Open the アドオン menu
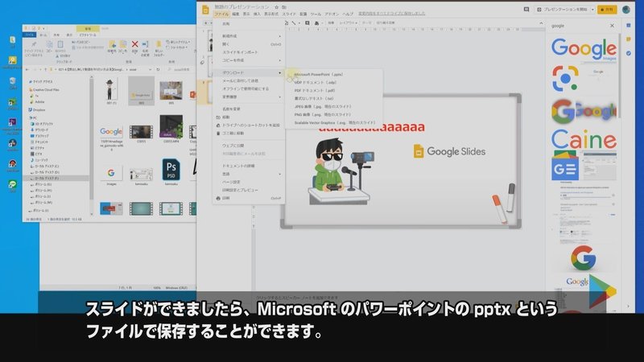The width and height of the screenshot is (644, 362). click(332, 14)
